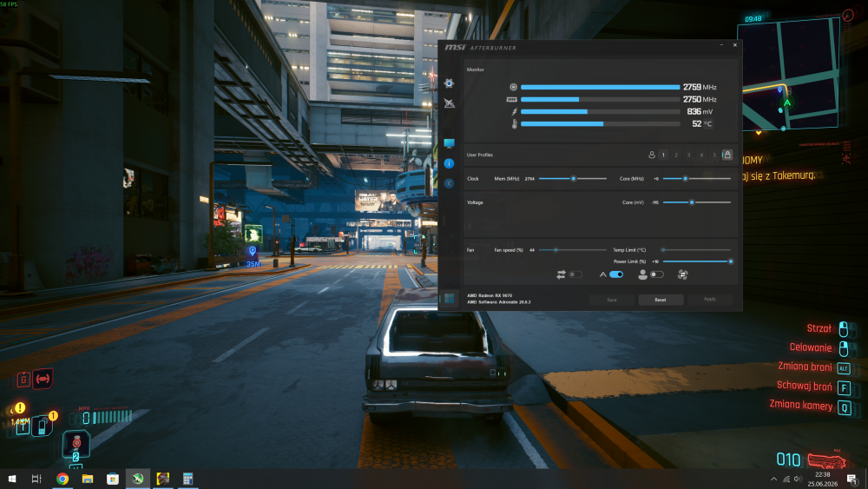The width and height of the screenshot is (868, 489).
Task: Enable the user-defined fan toggle
Action: click(x=657, y=274)
